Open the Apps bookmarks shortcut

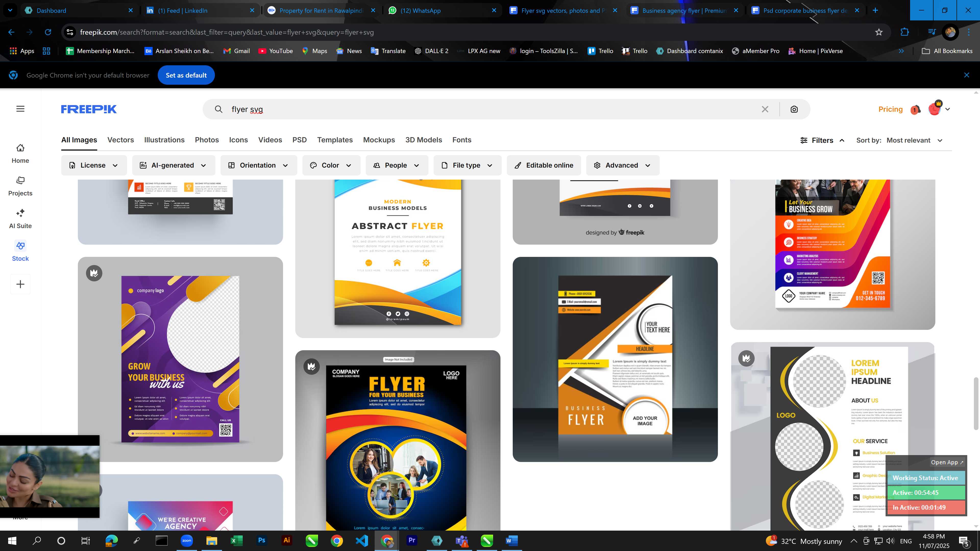tap(22, 51)
